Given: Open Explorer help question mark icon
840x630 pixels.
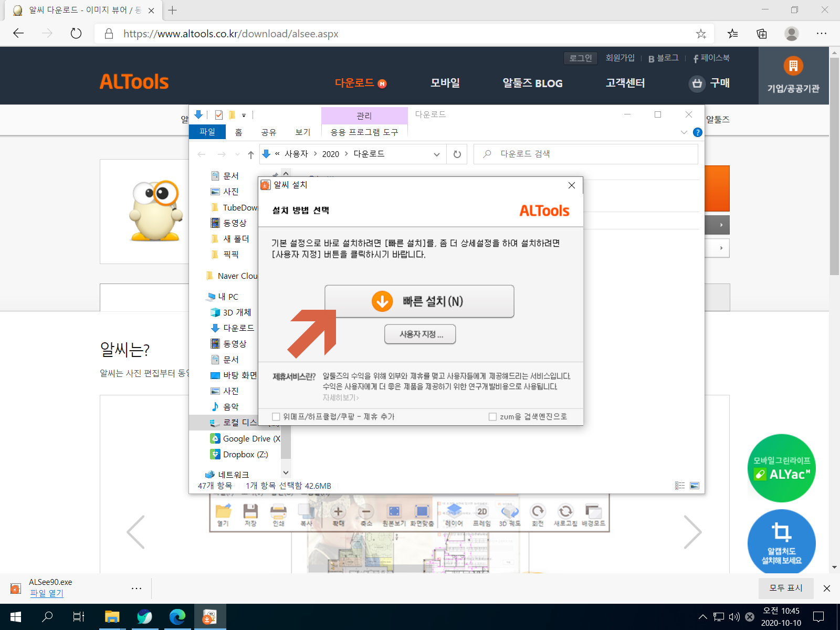Looking at the screenshot, I should [x=698, y=132].
